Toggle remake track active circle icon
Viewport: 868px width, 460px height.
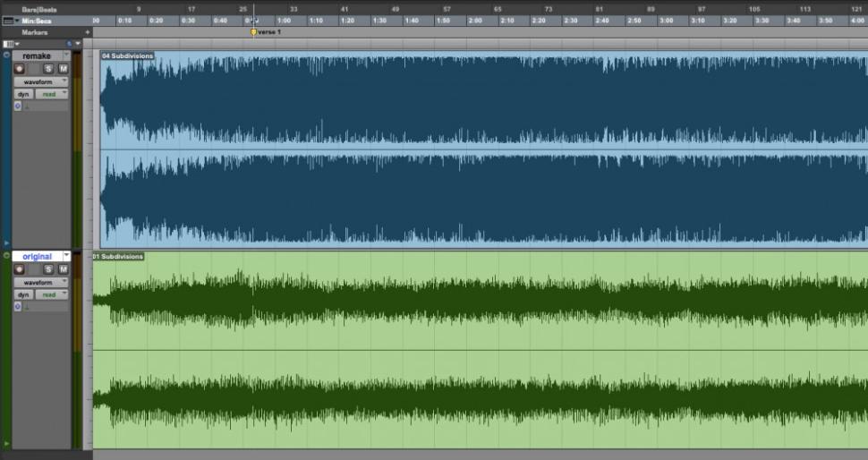(6, 55)
